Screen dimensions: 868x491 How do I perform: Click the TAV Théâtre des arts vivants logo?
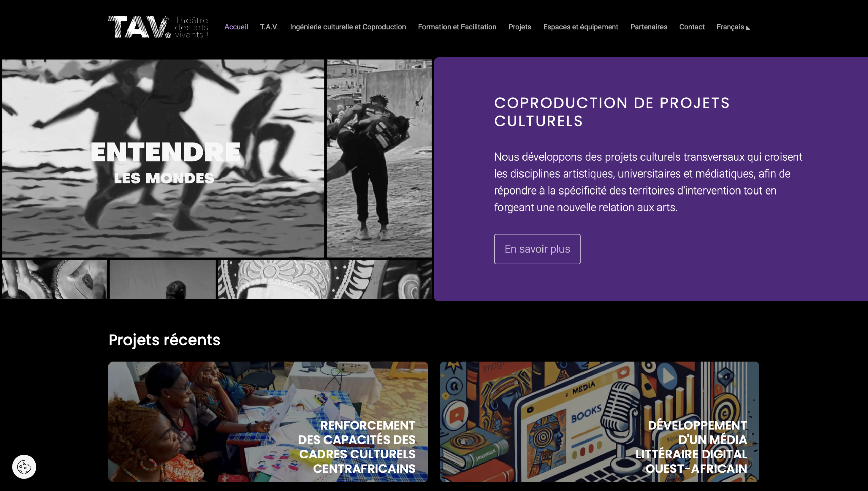pyautogui.click(x=158, y=27)
